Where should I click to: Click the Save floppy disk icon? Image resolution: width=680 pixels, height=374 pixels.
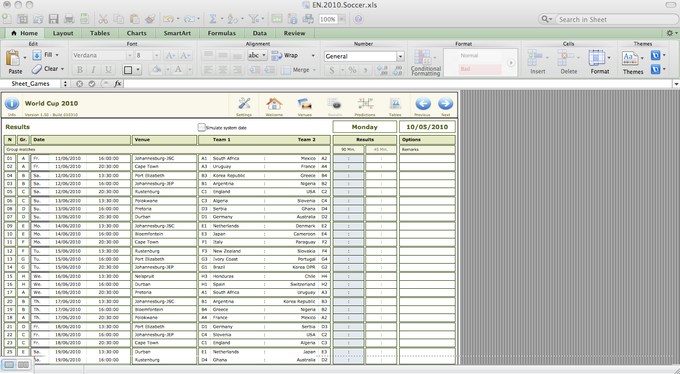[53, 19]
